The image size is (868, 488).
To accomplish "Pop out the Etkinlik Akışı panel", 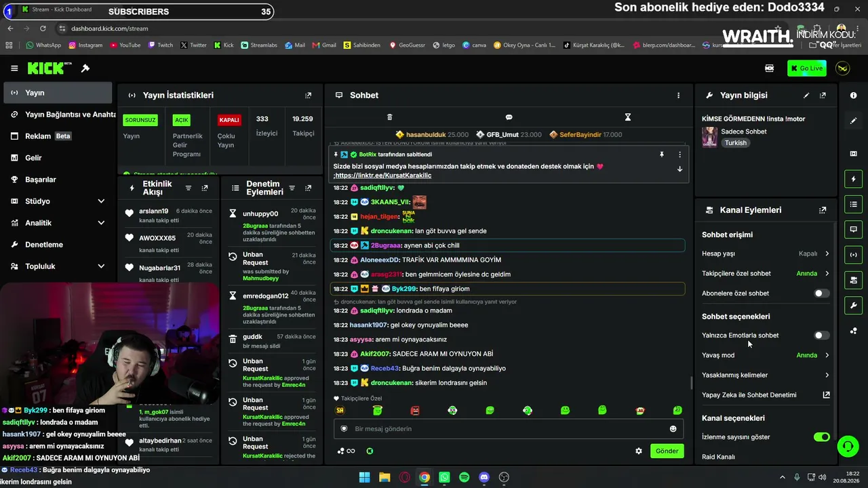I will pos(205,188).
